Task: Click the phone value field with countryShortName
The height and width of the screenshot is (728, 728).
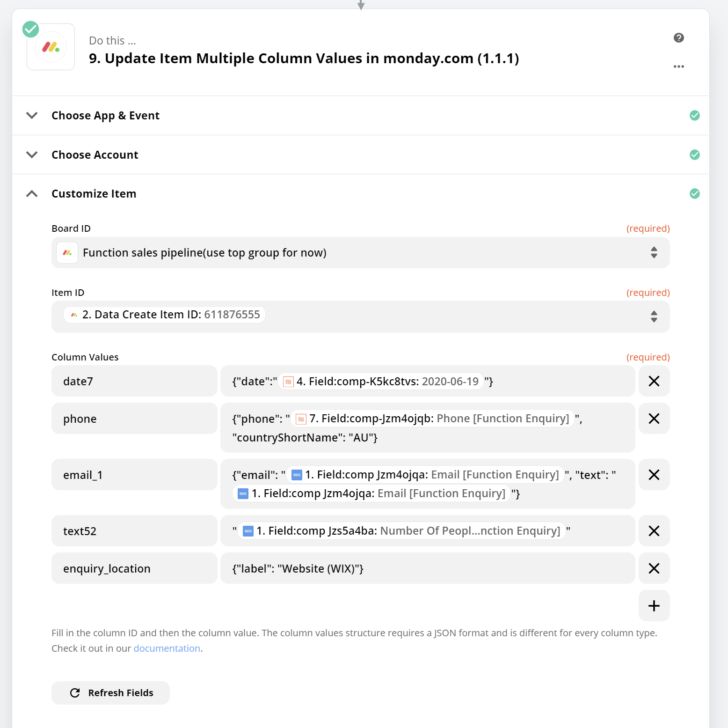Action: click(428, 428)
